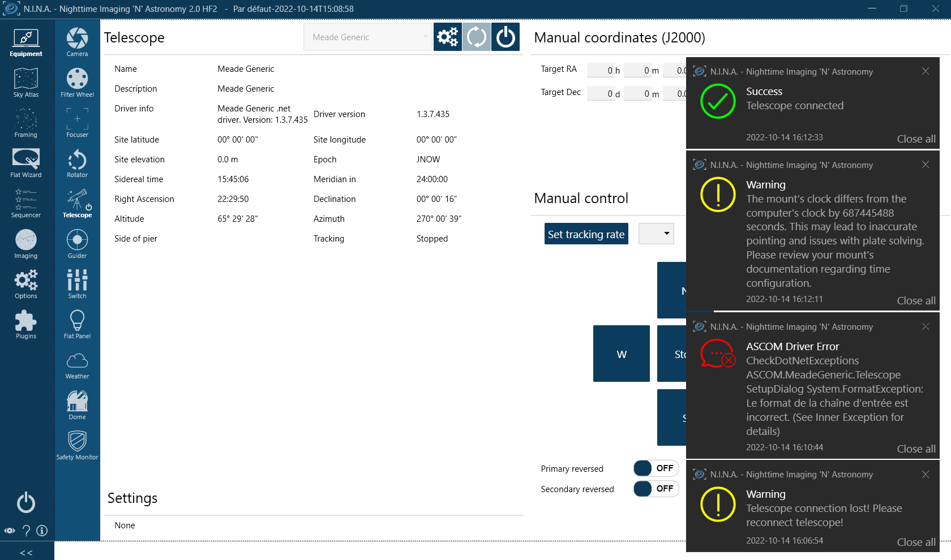The height and width of the screenshot is (560, 951).
Task: Open telescope driver setup gears
Action: click(x=448, y=37)
